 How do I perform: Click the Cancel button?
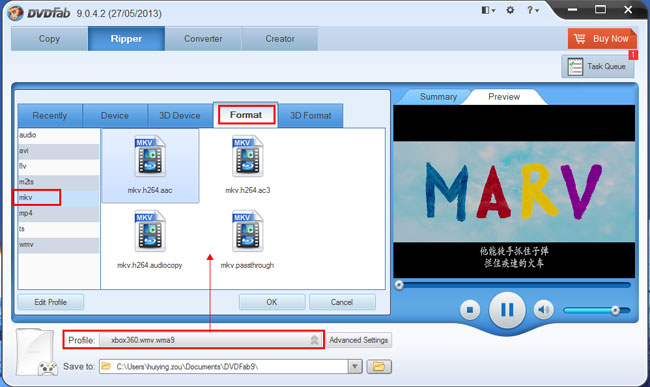[342, 302]
